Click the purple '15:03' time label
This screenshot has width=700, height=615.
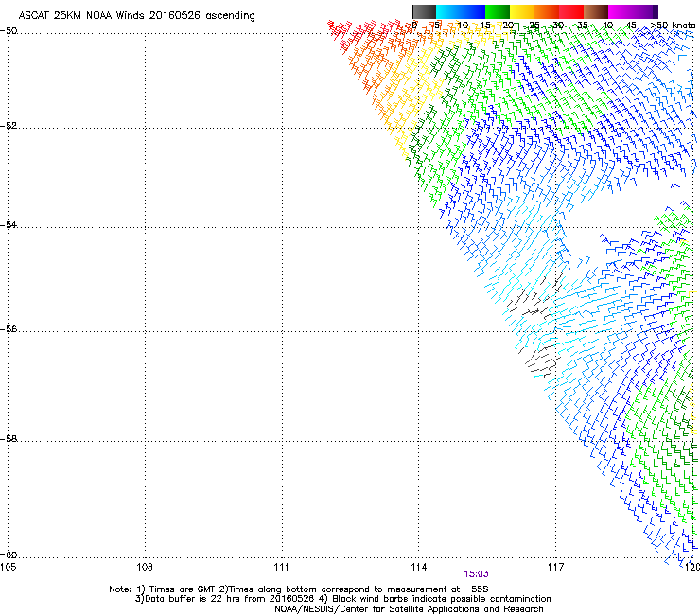tap(476, 574)
